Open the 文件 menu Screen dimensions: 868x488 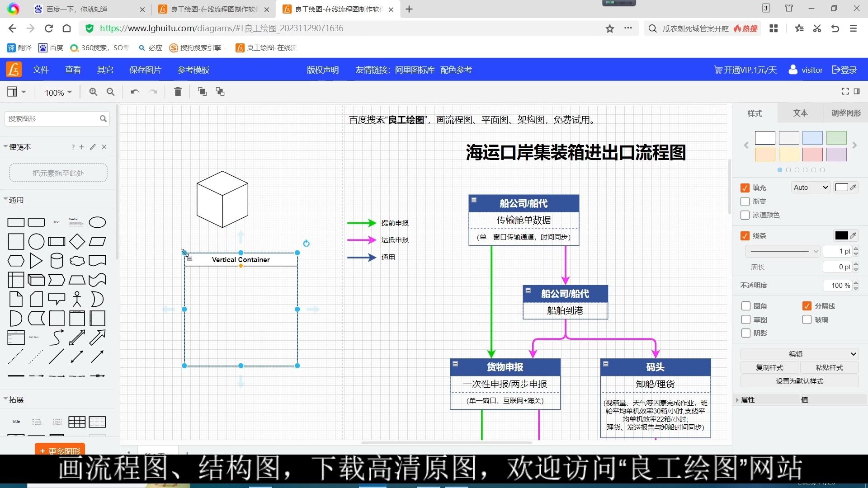click(40, 70)
